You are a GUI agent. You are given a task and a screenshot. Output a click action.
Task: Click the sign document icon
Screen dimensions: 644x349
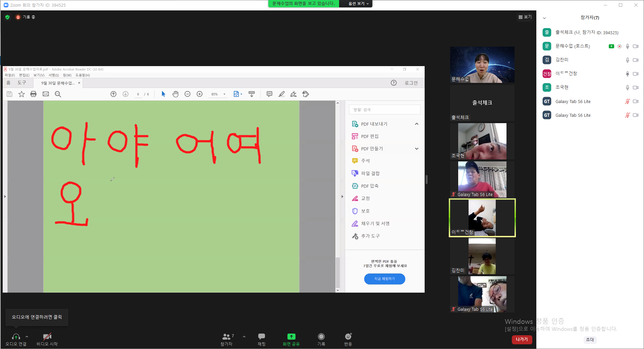coord(293,94)
